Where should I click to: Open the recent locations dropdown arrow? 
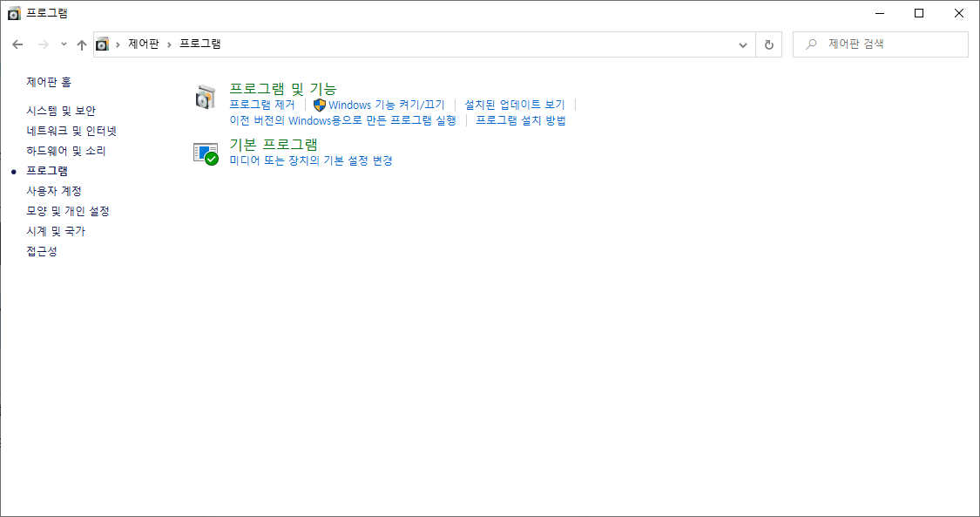coord(64,44)
